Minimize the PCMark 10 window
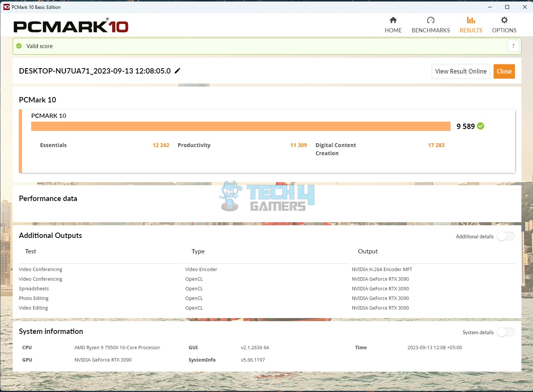Viewport: 533px width, 392px height. pos(490,7)
